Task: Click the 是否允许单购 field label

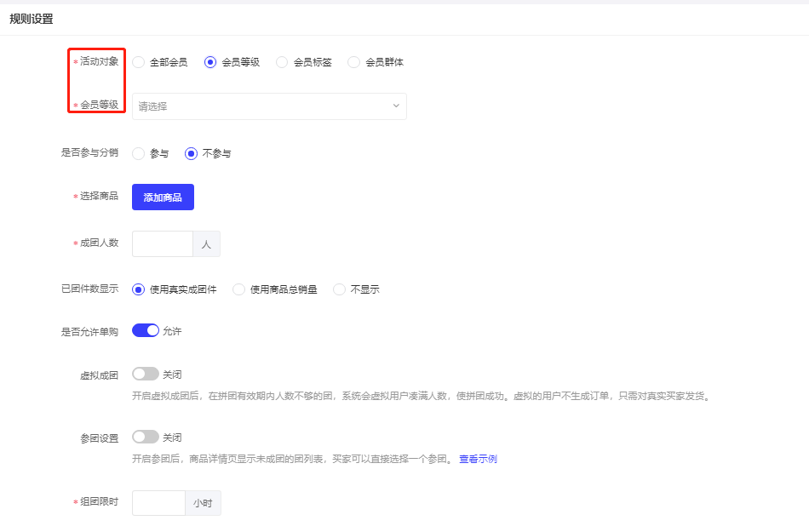Action: pyautogui.click(x=89, y=332)
